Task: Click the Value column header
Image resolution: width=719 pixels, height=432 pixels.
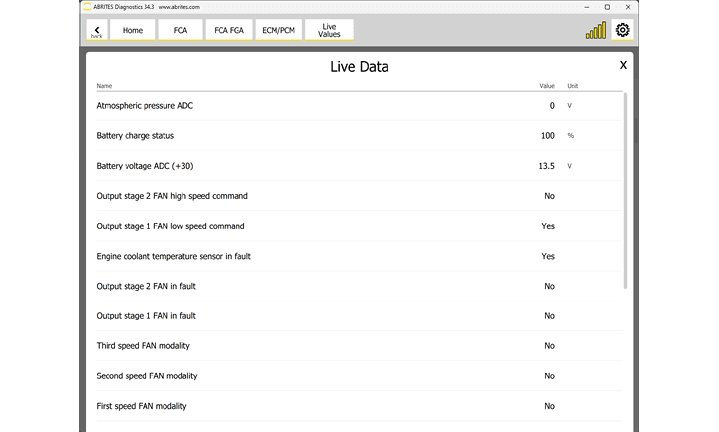Action: 546,86
